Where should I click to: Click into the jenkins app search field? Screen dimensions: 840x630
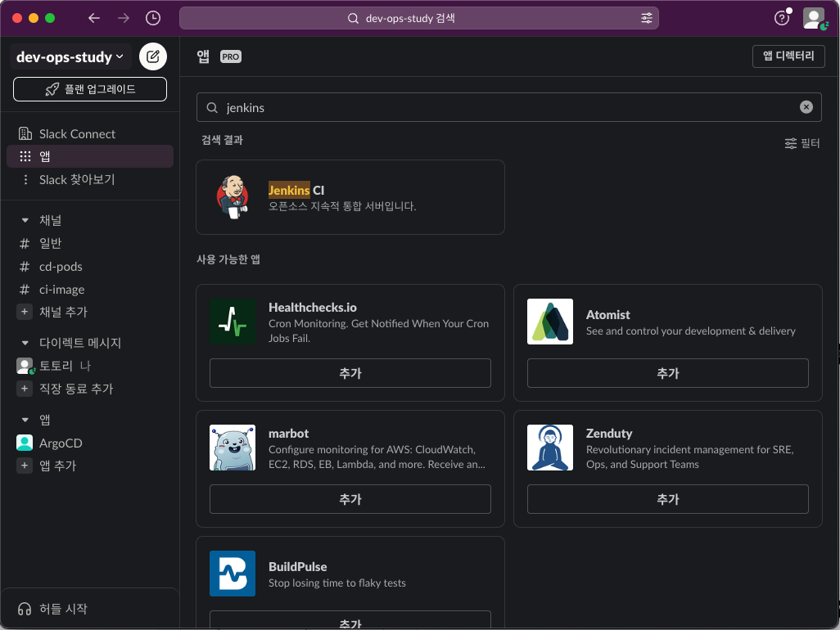click(509, 107)
